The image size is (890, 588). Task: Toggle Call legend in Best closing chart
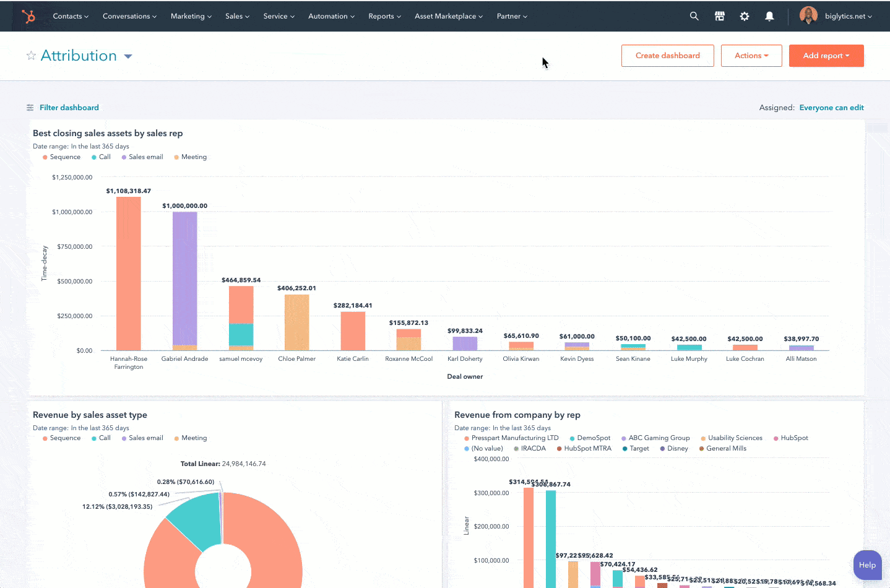click(x=101, y=157)
